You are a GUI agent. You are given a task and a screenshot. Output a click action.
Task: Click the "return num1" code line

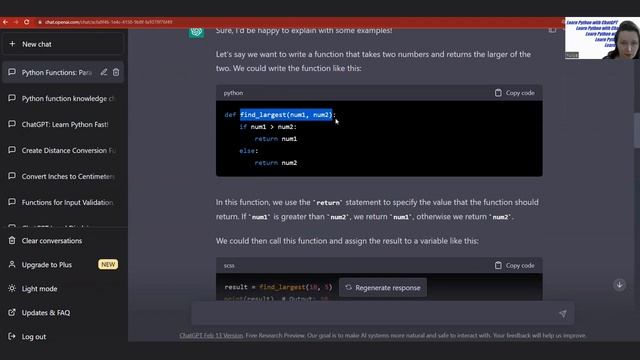pyautogui.click(x=276, y=139)
